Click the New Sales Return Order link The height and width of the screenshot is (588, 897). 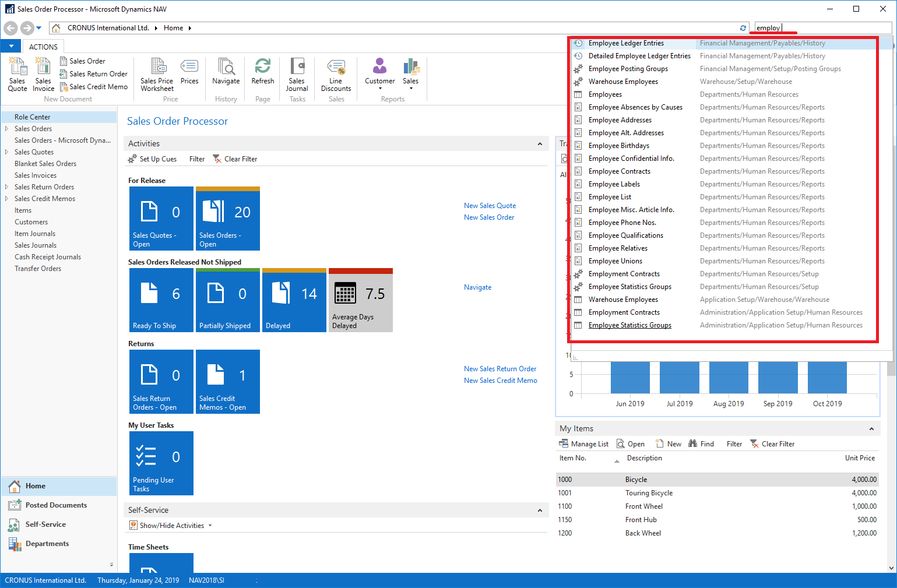point(500,369)
